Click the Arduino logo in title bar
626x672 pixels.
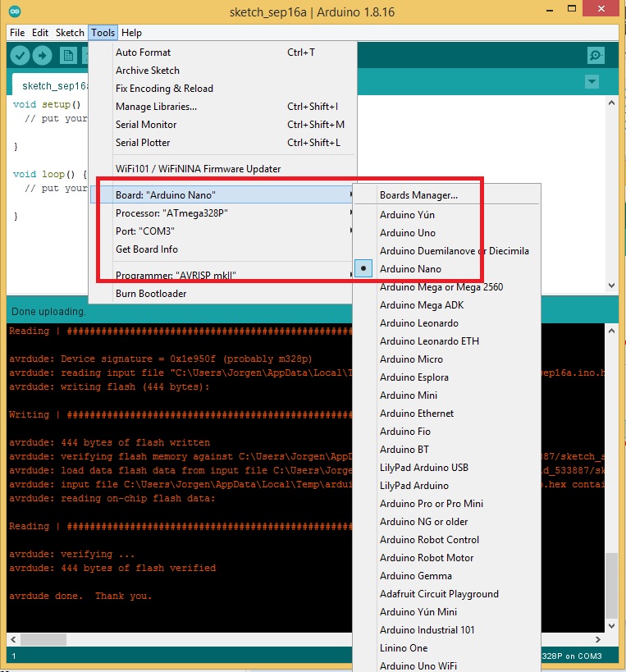(15, 11)
